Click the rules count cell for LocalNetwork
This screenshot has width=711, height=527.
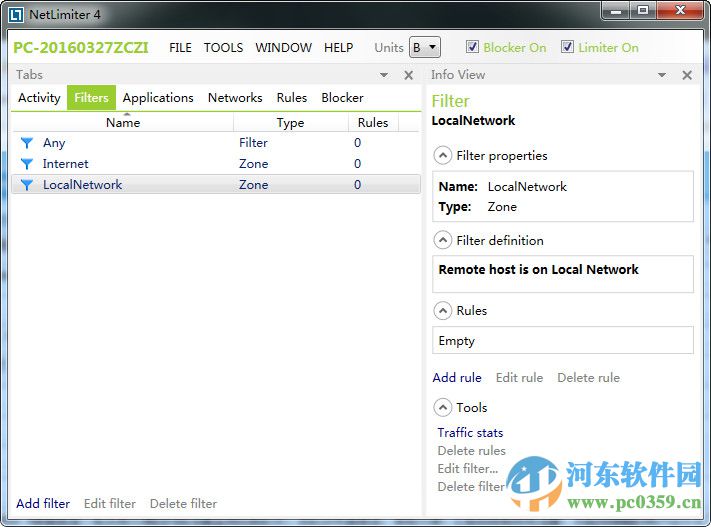click(x=357, y=185)
